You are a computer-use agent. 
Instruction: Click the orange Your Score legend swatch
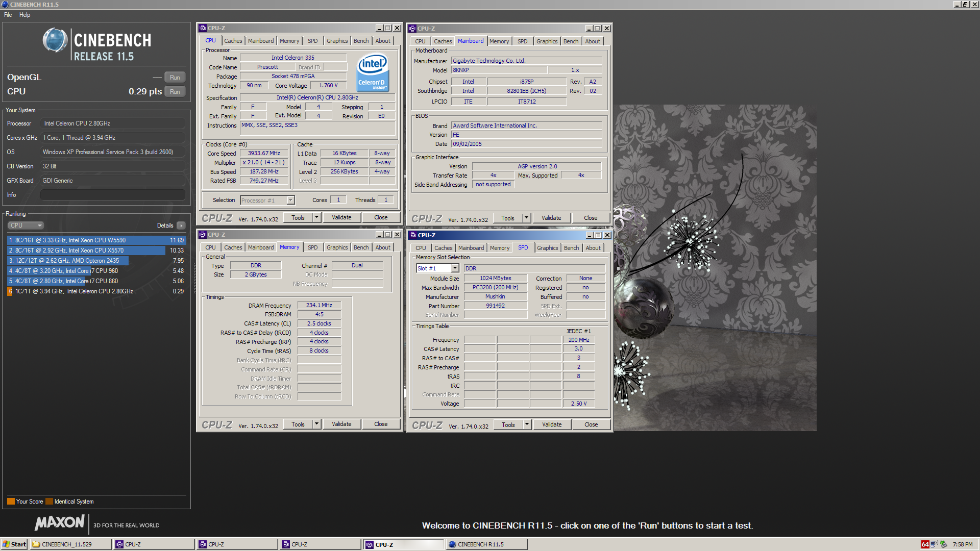pos(11,502)
